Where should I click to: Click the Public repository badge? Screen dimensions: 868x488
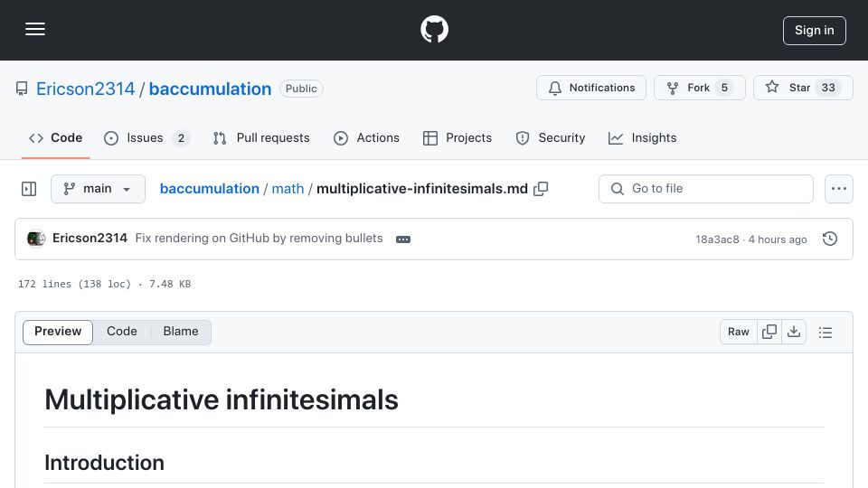coord(301,89)
